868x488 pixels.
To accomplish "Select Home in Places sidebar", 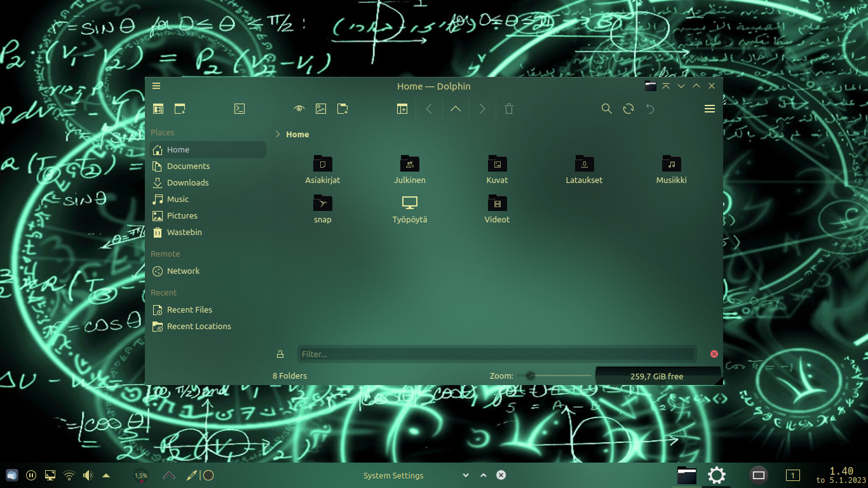I will pos(208,149).
